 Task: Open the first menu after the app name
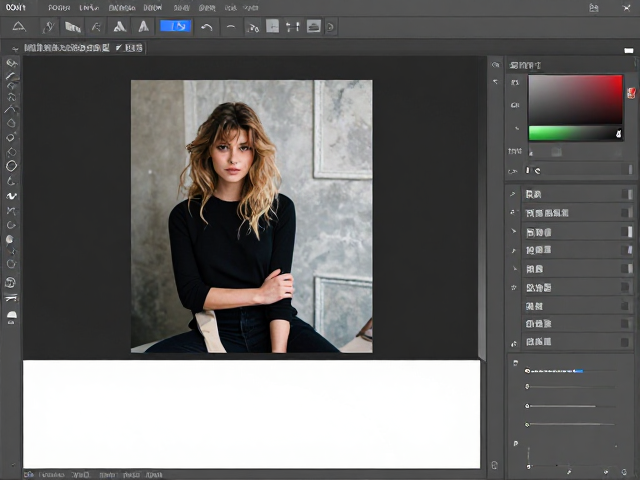[x=59, y=7]
